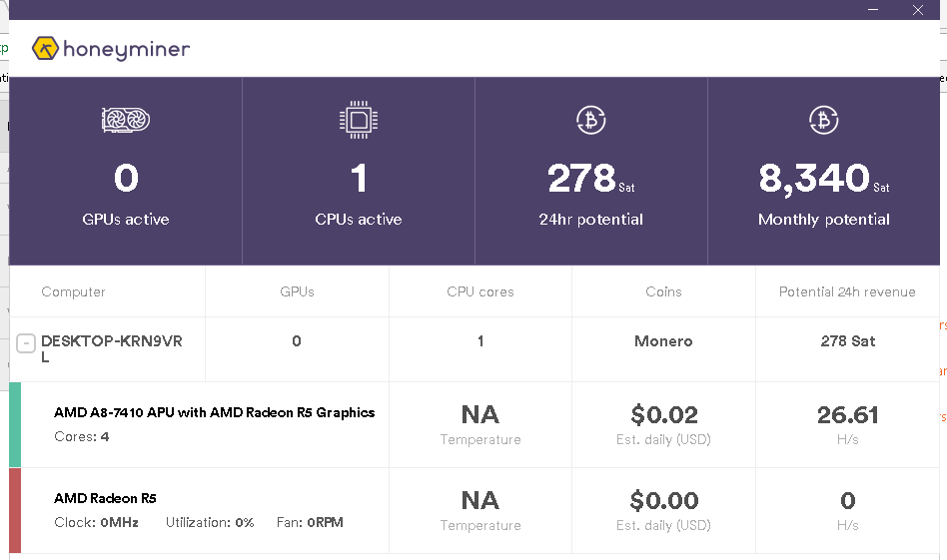Click the 1 CPUs active figure
The image size is (947, 560).
point(359,179)
